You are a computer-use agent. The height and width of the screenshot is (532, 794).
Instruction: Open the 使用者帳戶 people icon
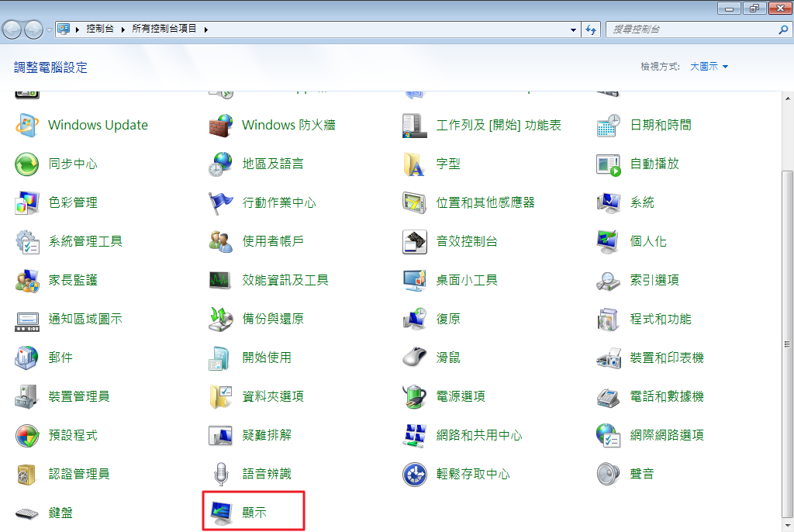[221, 242]
